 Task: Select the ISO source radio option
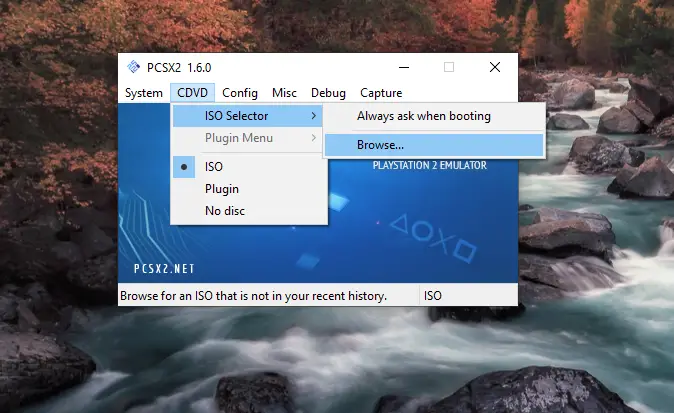pyautogui.click(x=249, y=167)
